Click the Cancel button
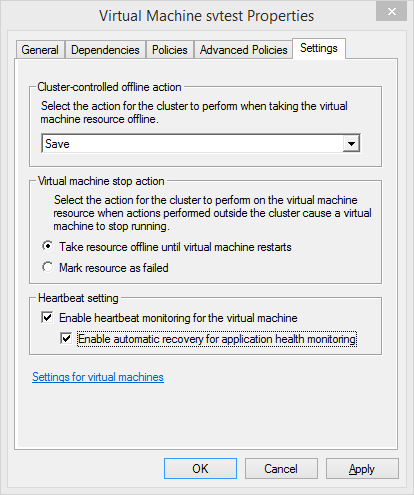 (281, 469)
